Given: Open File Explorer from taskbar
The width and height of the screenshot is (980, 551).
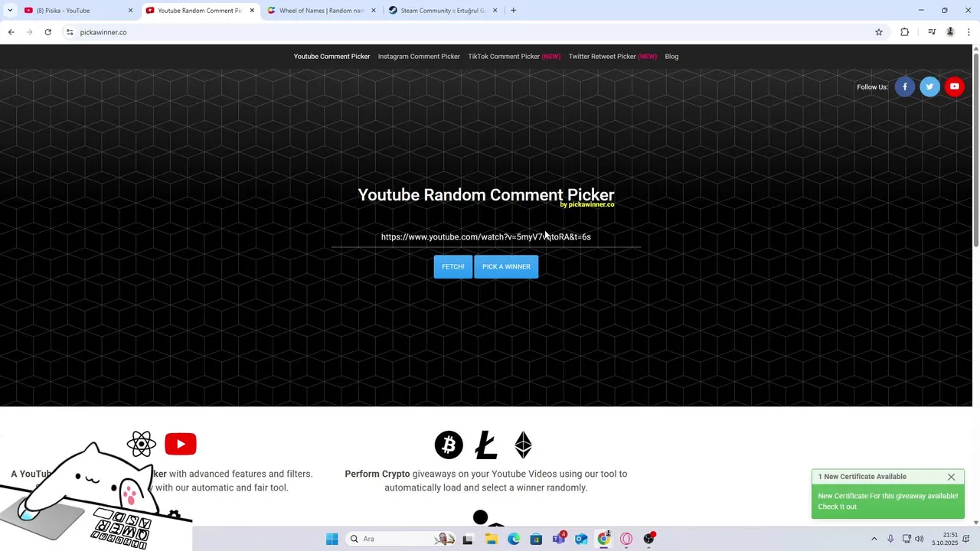Looking at the screenshot, I should [491, 539].
